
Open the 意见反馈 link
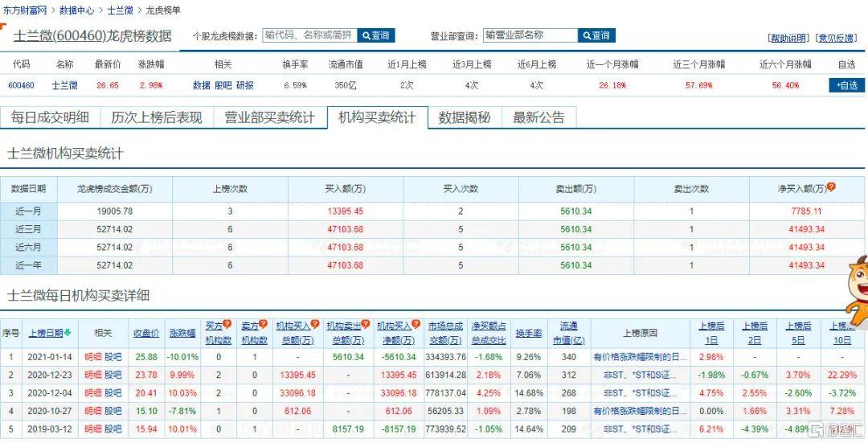[x=837, y=38]
